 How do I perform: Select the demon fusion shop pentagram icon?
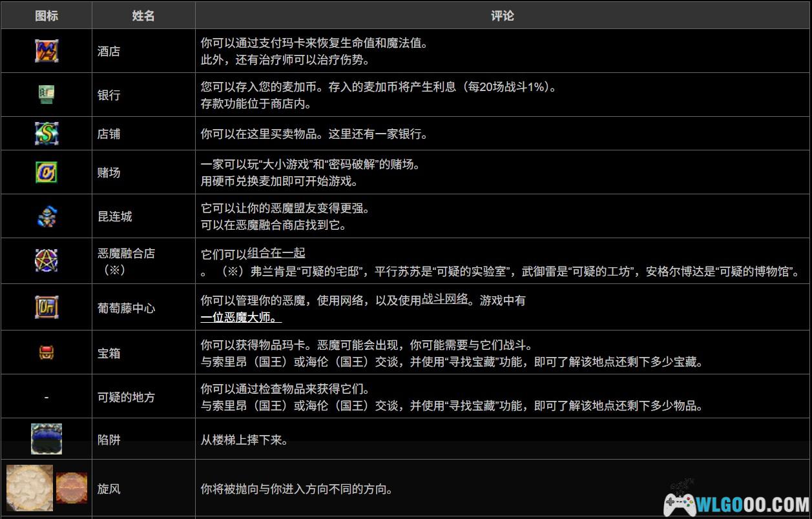(x=47, y=261)
